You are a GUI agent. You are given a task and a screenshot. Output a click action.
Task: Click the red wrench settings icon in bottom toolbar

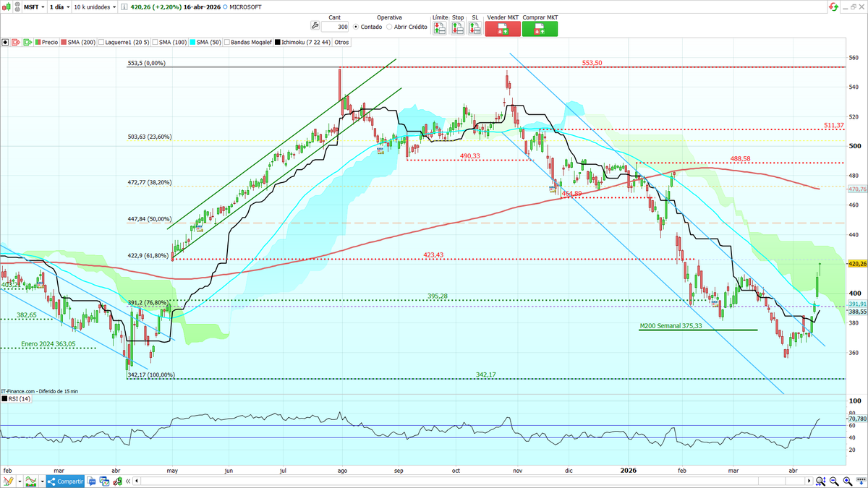[117, 481]
